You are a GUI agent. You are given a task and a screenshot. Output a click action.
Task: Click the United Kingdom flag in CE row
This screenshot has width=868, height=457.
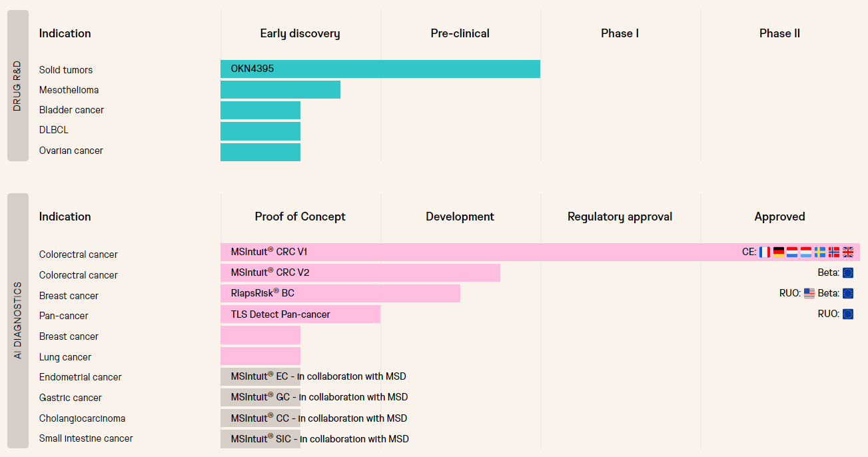[848, 252]
